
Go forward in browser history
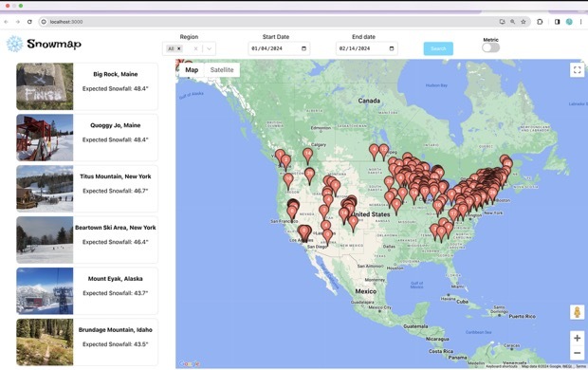(x=18, y=22)
